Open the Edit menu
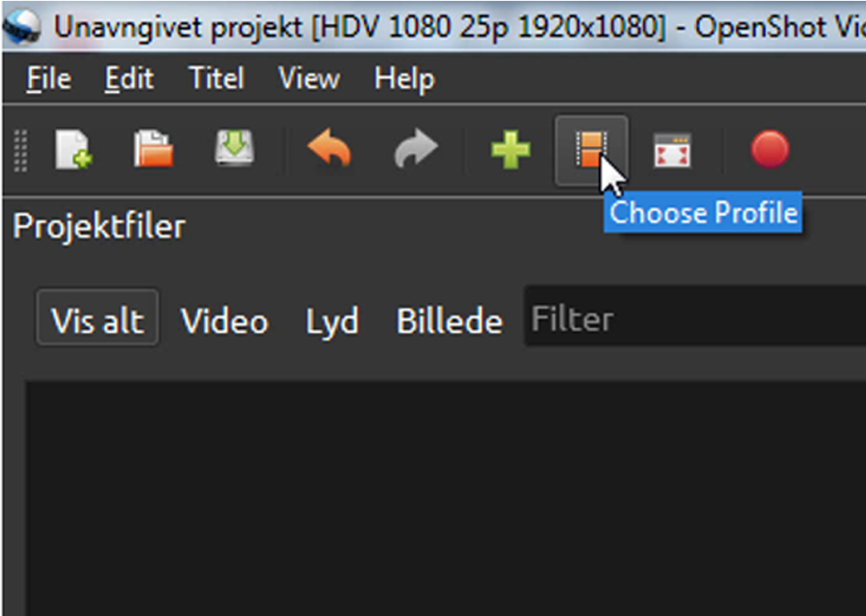866x616 pixels. [129, 78]
